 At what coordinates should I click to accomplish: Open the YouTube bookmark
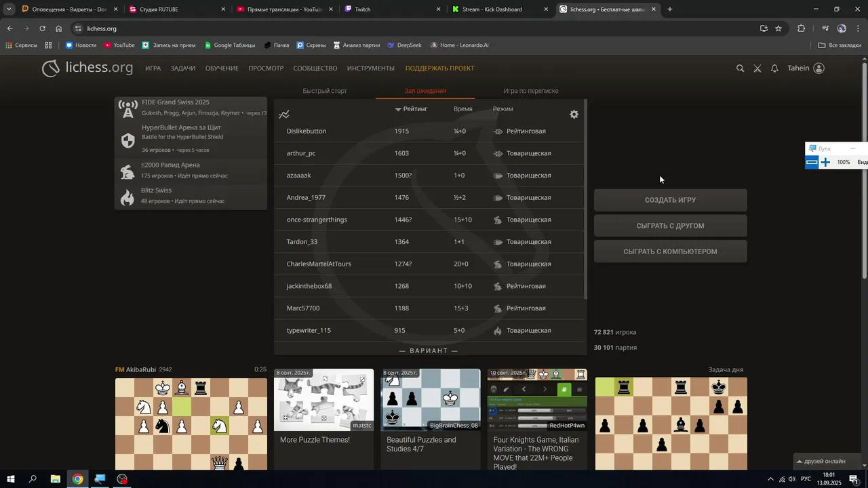click(119, 45)
